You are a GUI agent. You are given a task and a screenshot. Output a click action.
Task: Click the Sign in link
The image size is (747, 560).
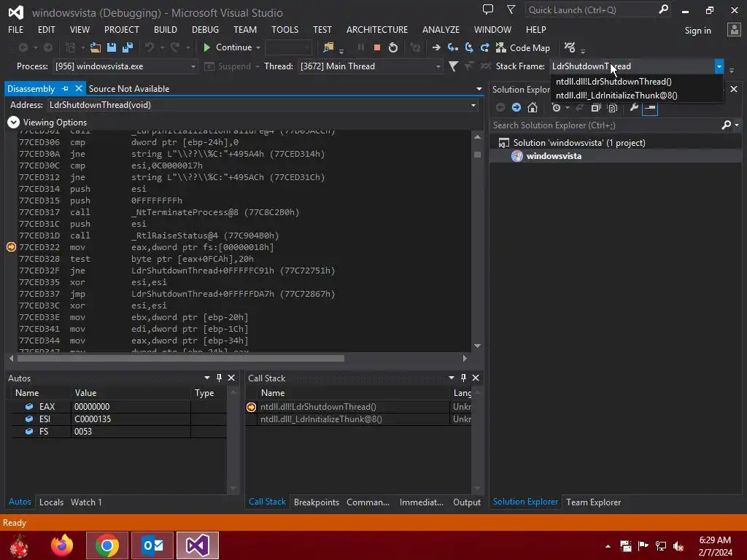697,31
